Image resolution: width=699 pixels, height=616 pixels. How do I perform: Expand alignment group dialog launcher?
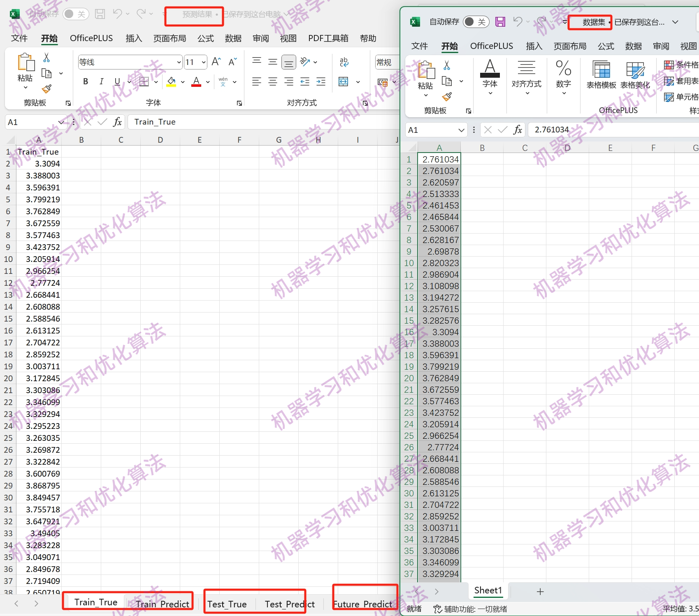coord(365,103)
